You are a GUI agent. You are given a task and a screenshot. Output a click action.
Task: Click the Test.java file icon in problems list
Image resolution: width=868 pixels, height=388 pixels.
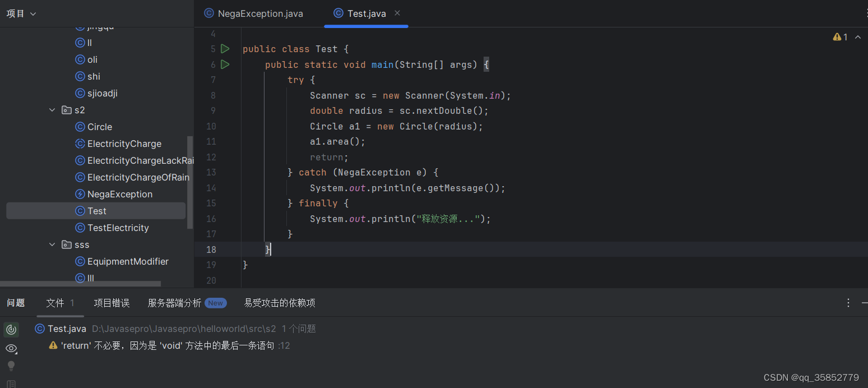[x=40, y=329]
